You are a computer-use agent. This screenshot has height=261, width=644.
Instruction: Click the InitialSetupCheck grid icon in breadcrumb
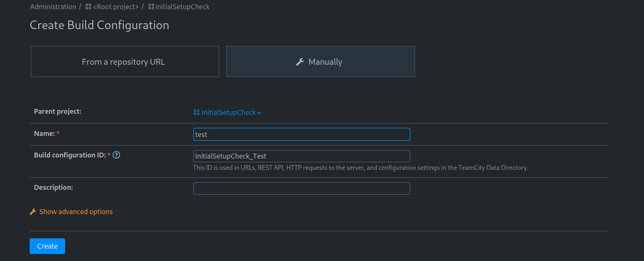coord(151,7)
